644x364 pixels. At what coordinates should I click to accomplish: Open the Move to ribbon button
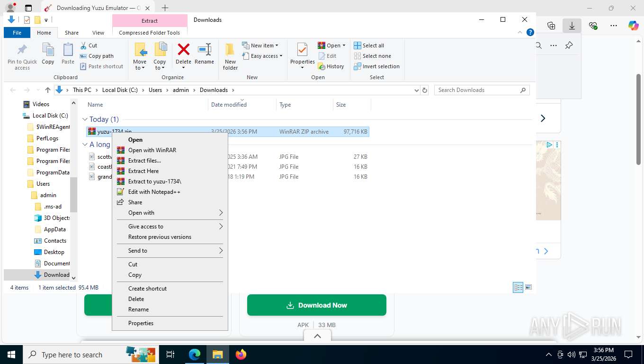[x=140, y=56]
